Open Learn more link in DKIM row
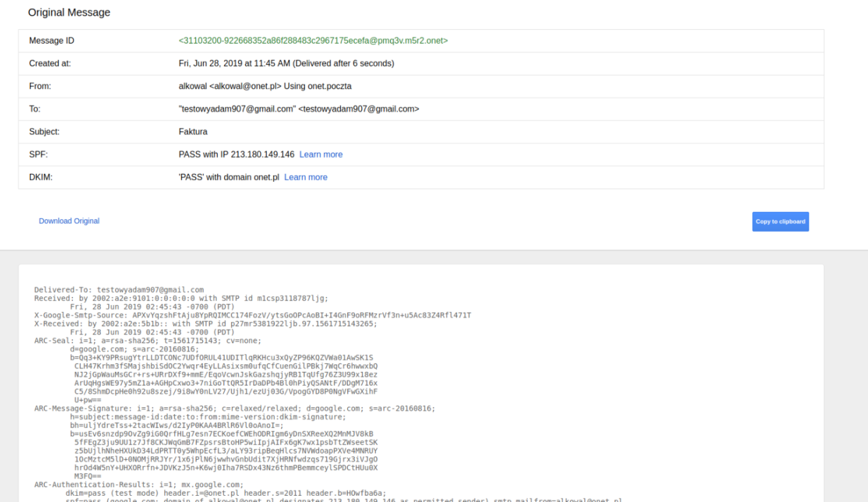868x502 pixels. [x=306, y=177]
